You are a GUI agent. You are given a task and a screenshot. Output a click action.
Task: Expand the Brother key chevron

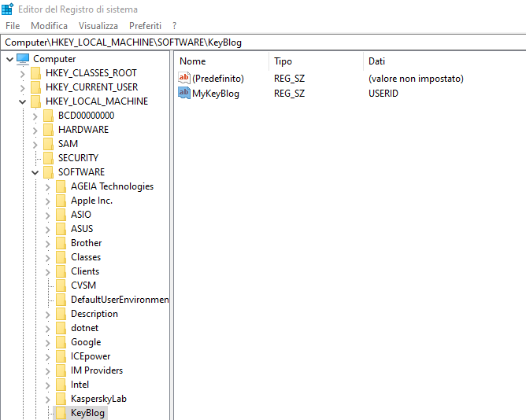(47, 243)
